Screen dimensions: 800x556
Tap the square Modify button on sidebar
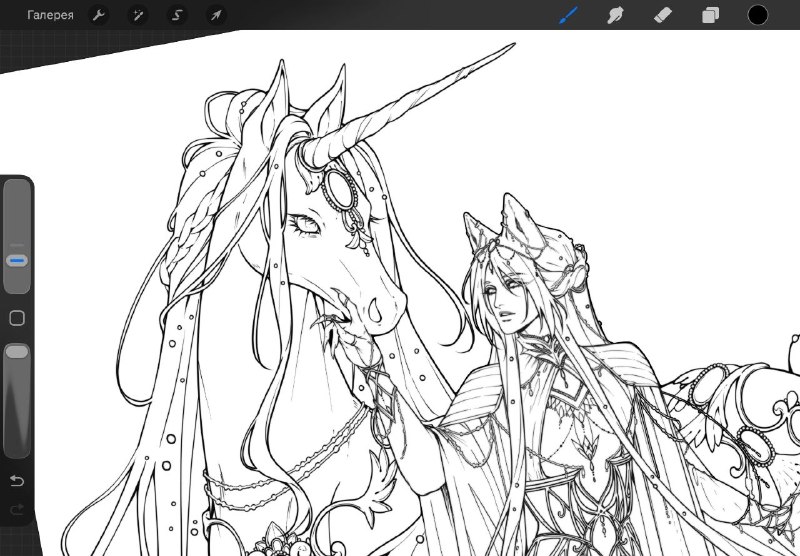pyautogui.click(x=17, y=318)
